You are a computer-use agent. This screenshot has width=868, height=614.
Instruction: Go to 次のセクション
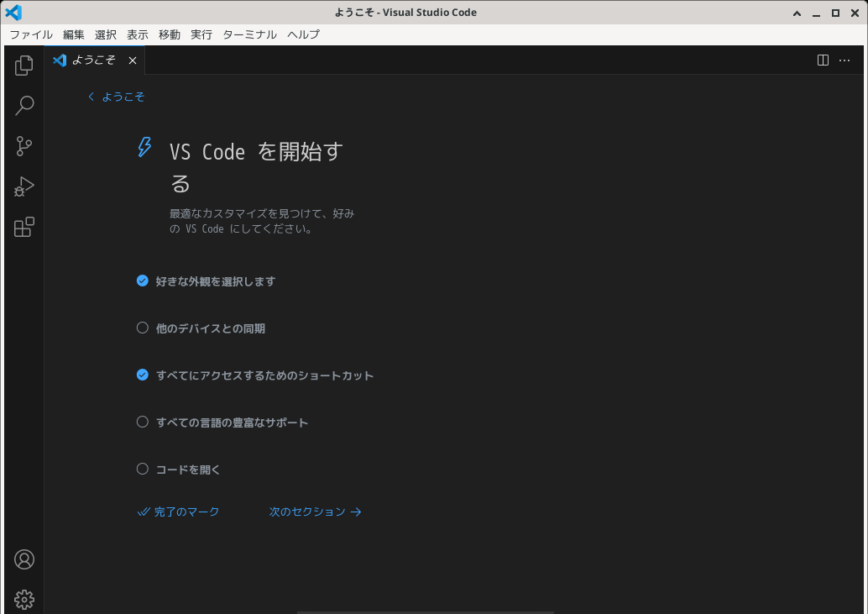pos(315,512)
